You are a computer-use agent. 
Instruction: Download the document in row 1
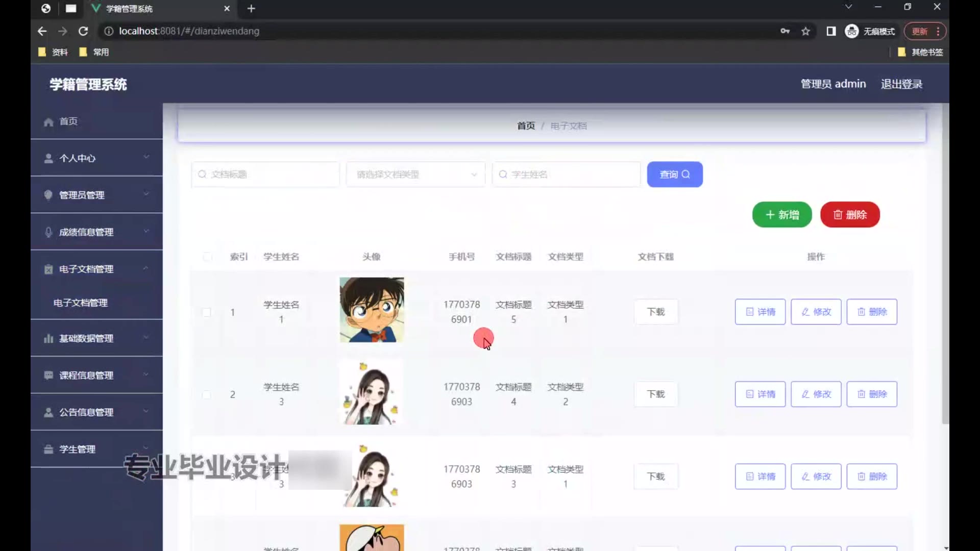656,312
